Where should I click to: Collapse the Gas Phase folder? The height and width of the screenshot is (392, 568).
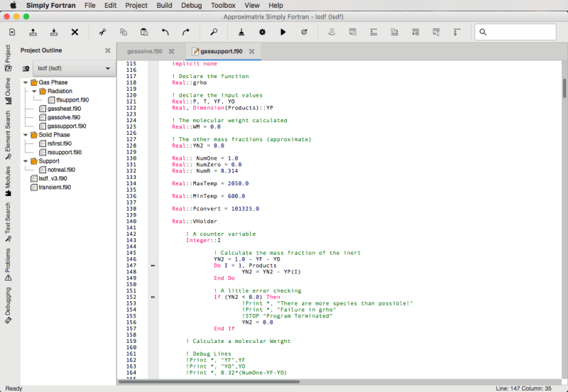point(26,82)
